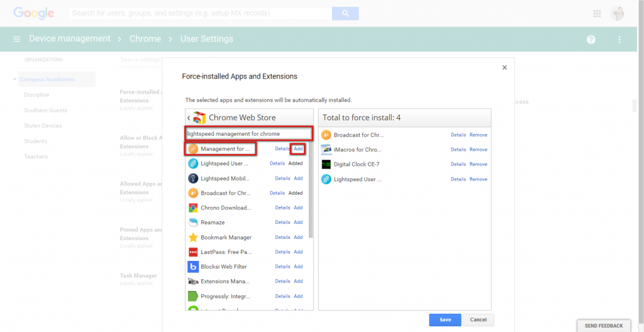Screen dimensions: 644x332
Task: Click the Chrome Web Store search box
Action: pyautogui.click(x=249, y=134)
